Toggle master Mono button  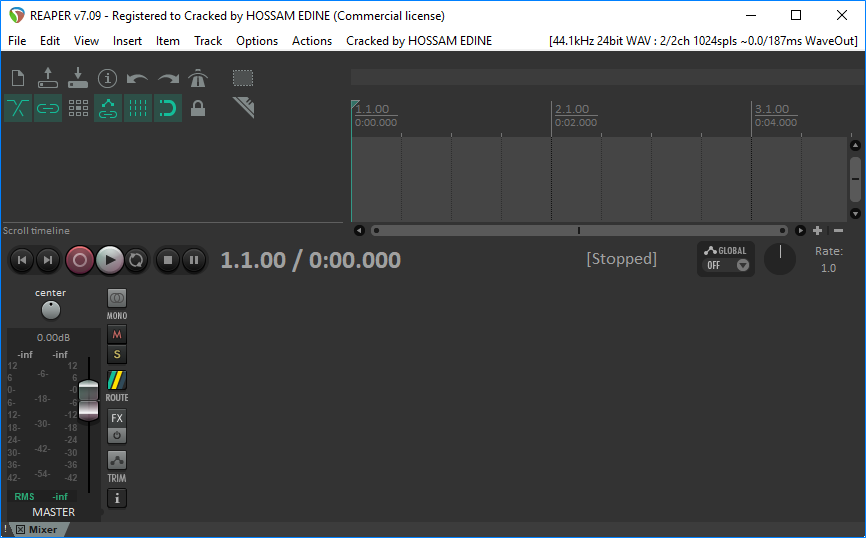click(x=117, y=298)
